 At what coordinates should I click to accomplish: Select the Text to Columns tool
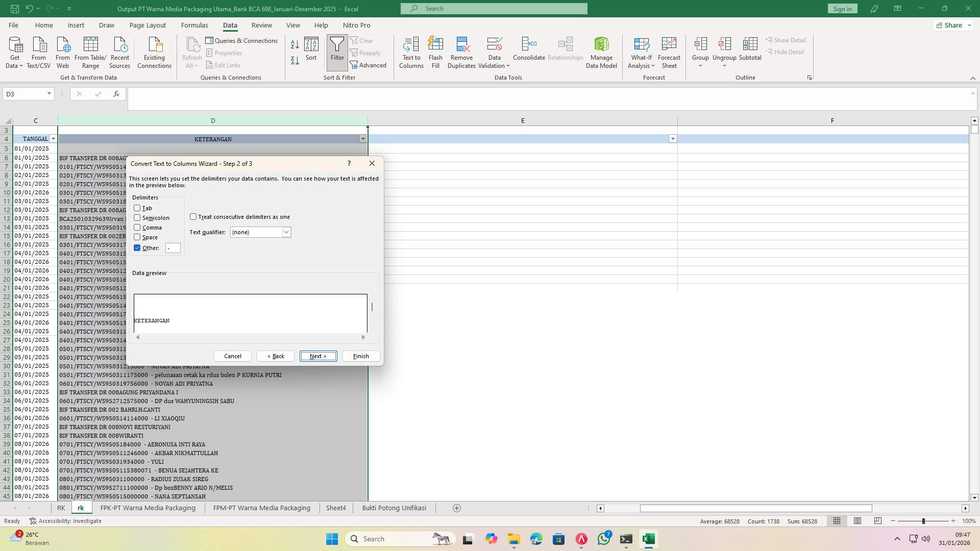click(411, 52)
